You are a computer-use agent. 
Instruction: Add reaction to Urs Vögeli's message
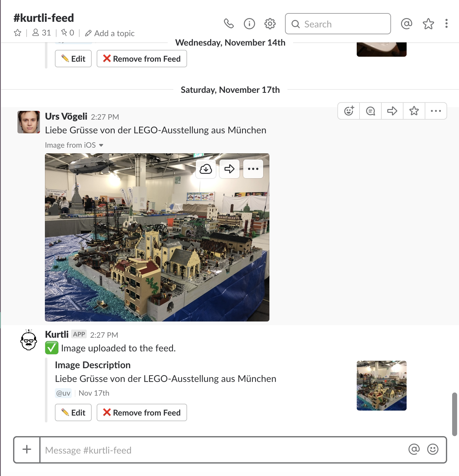(x=349, y=111)
